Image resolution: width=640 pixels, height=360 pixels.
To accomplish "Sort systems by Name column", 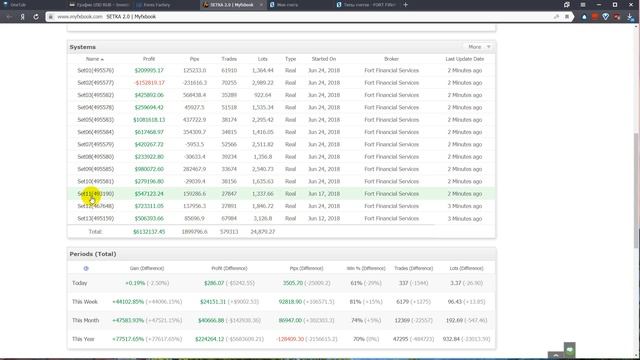I will tap(94, 59).
